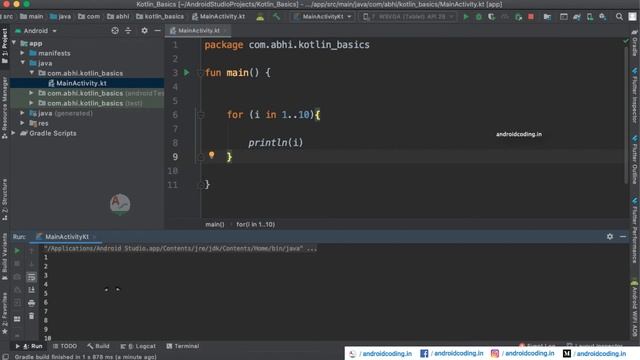Open the Build tool window tab

[x=98, y=346]
